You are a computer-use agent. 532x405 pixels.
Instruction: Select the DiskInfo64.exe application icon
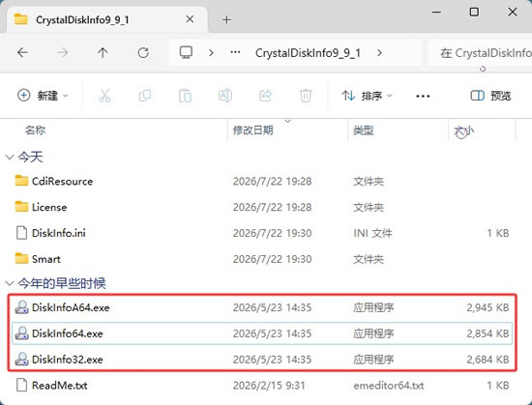(x=21, y=333)
